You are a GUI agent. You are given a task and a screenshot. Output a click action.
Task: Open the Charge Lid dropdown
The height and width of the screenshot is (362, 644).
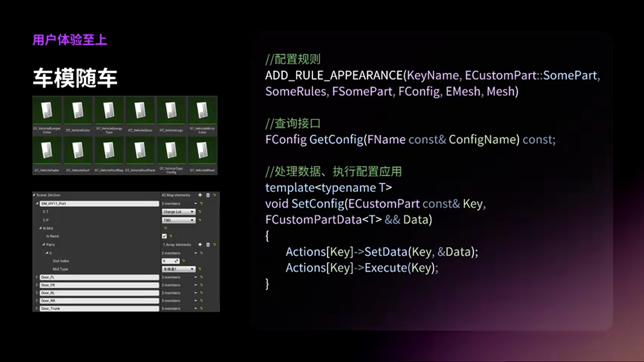pyautogui.click(x=178, y=212)
